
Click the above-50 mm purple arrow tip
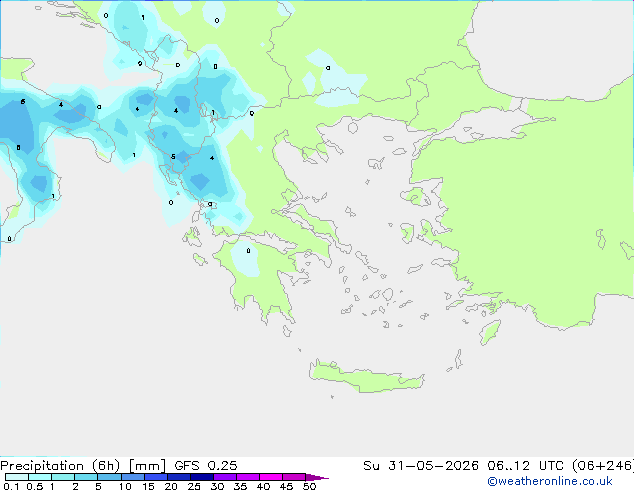coord(317,477)
